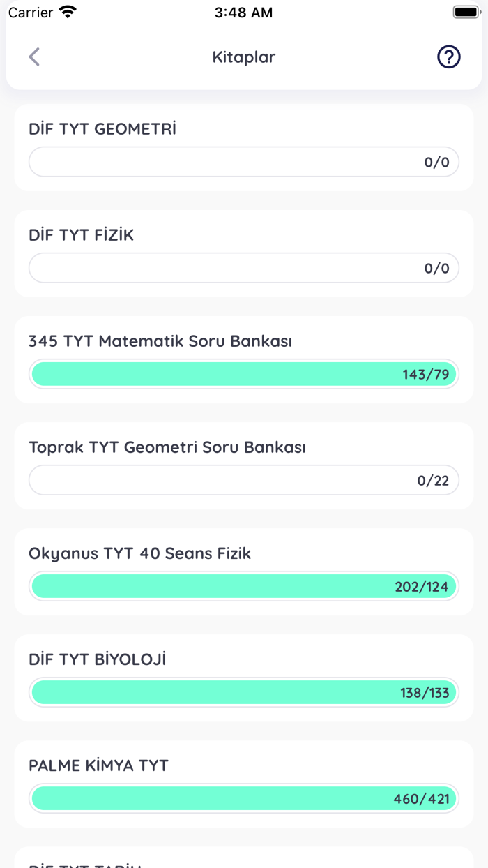488x868 pixels.
Task: Tap the back chevron to return
Action: [33, 57]
